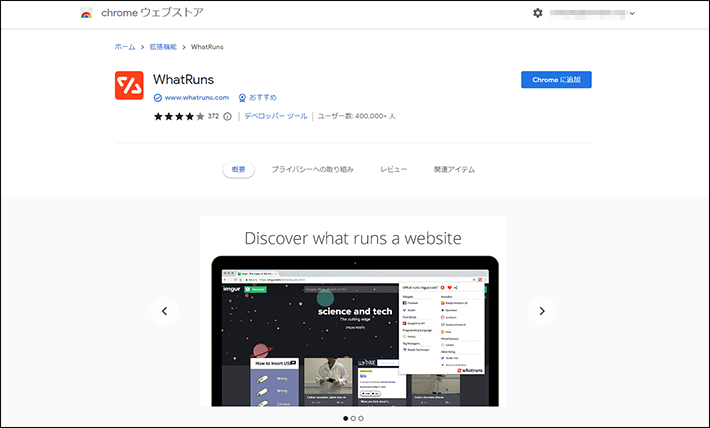Click the Chrome Web Store rainbow logo
The height and width of the screenshot is (428, 710).
pyautogui.click(x=86, y=13)
